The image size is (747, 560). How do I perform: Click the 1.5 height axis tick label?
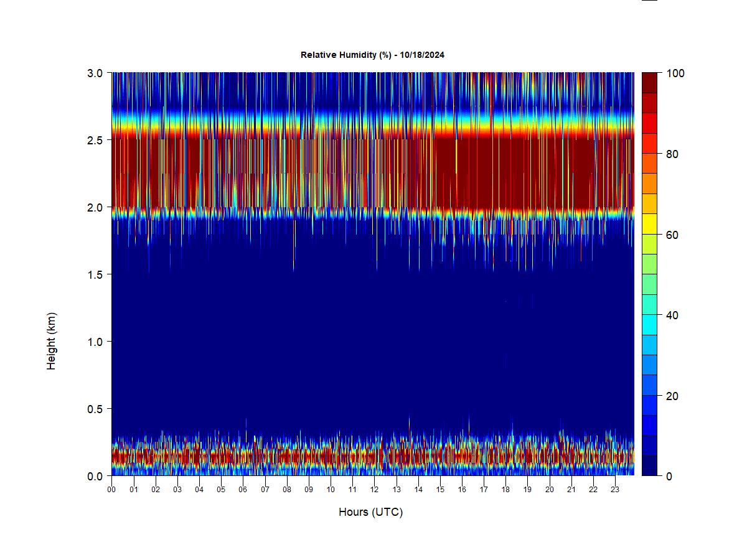coord(95,274)
